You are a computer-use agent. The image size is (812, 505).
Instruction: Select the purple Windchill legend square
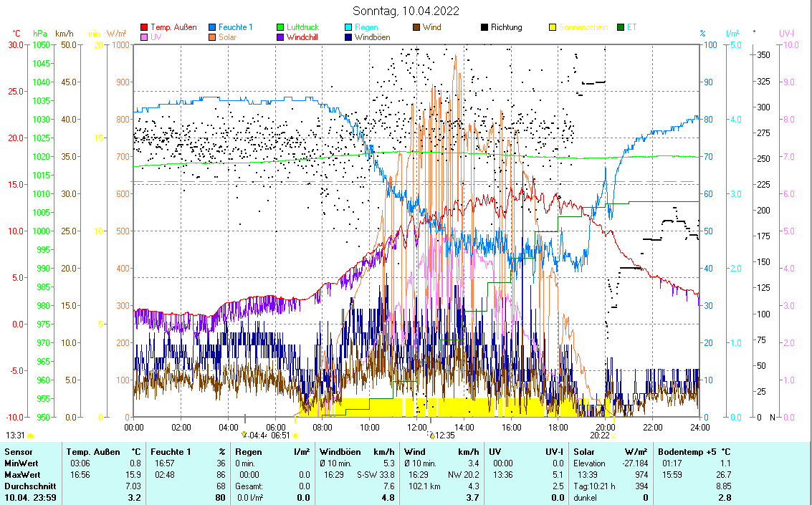pos(281,37)
